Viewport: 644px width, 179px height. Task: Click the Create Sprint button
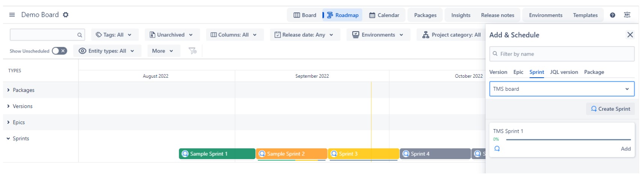tap(610, 109)
